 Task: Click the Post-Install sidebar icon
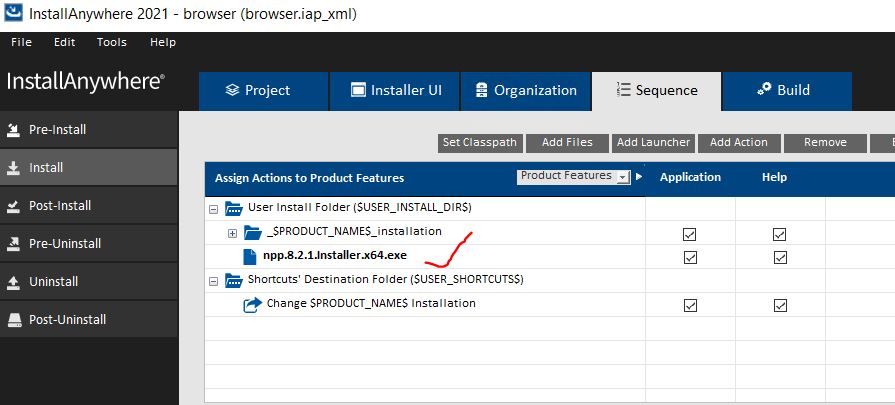[14, 206]
